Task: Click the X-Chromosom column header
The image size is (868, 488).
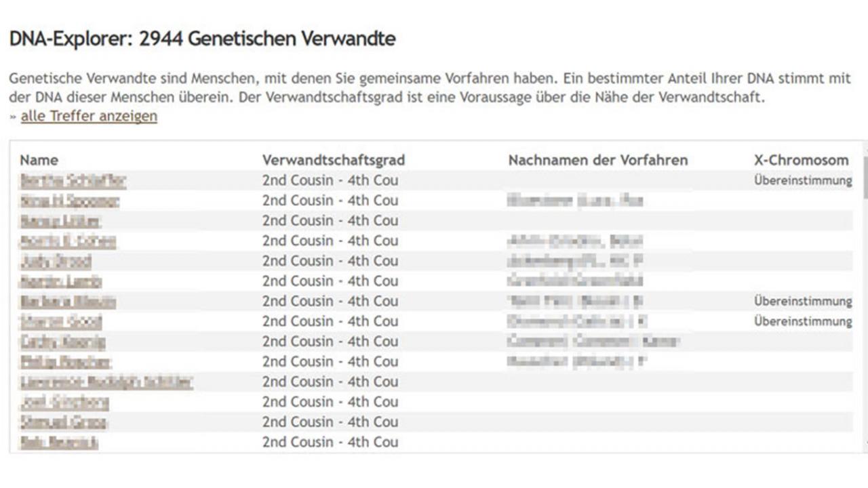Action: tap(801, 160)
